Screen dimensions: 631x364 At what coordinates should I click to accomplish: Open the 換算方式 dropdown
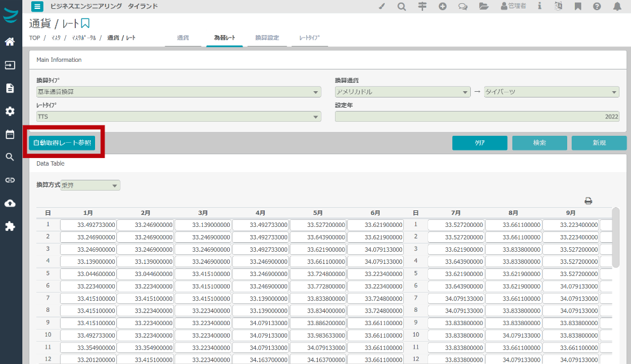[x=90, y=186]
